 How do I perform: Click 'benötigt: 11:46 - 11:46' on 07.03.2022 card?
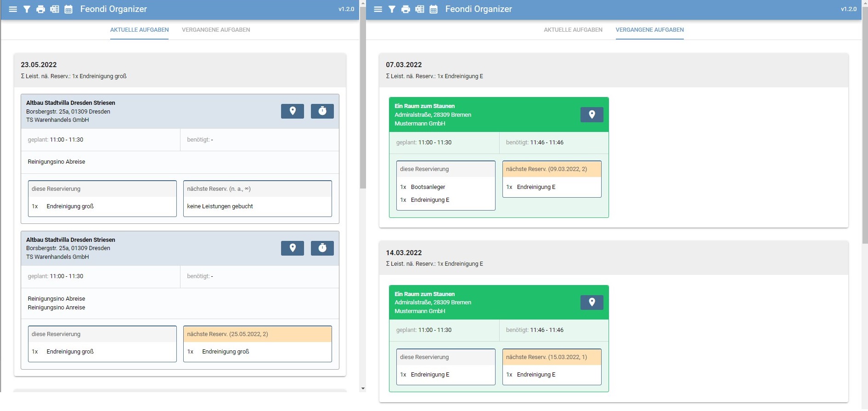click(x=535, y=143)
